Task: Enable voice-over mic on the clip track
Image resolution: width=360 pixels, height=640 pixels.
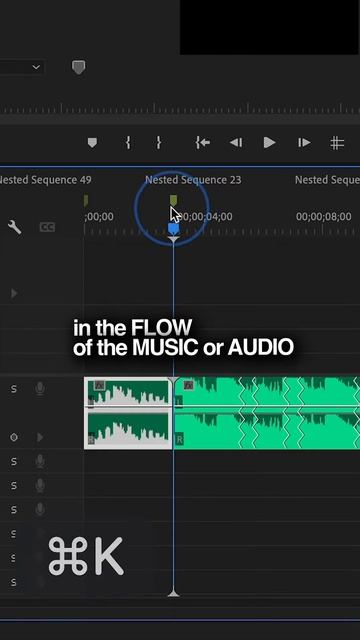Action: click(40, 389)
